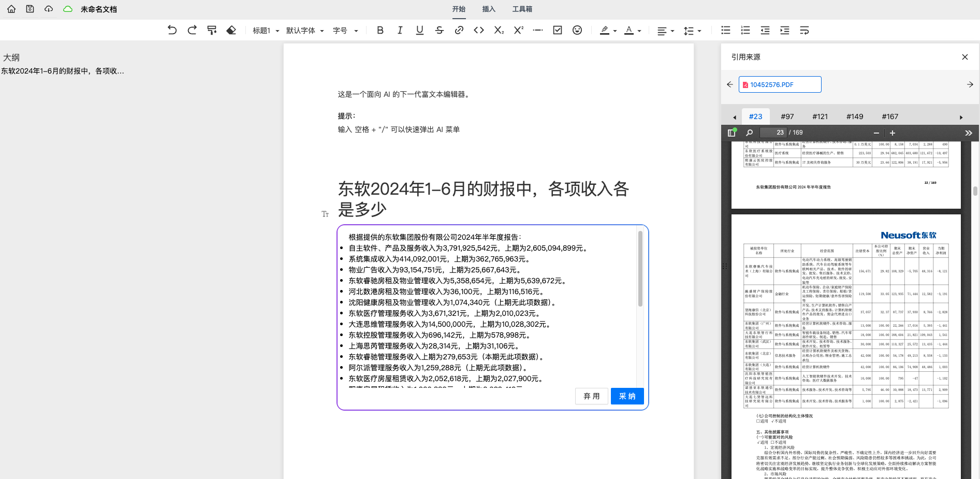980x479 pixels.
Task: Redo the last action
Action: pyautogui.click(x=192, y=30)
